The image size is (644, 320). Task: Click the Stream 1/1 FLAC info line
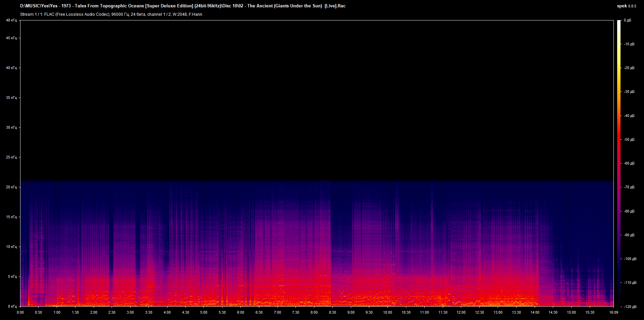click(x=111, y=14)
